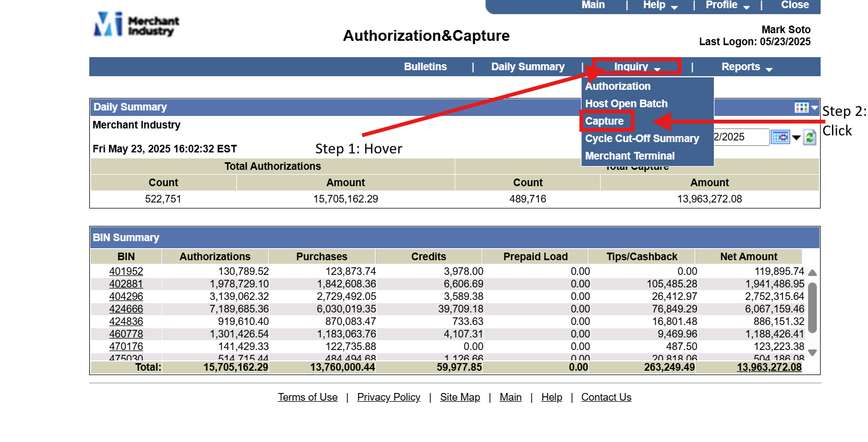Viewport: 868px width, 442px height.
Task: Click Tips/Cashback total 263,249.49
Action: (x=670, y=367)
